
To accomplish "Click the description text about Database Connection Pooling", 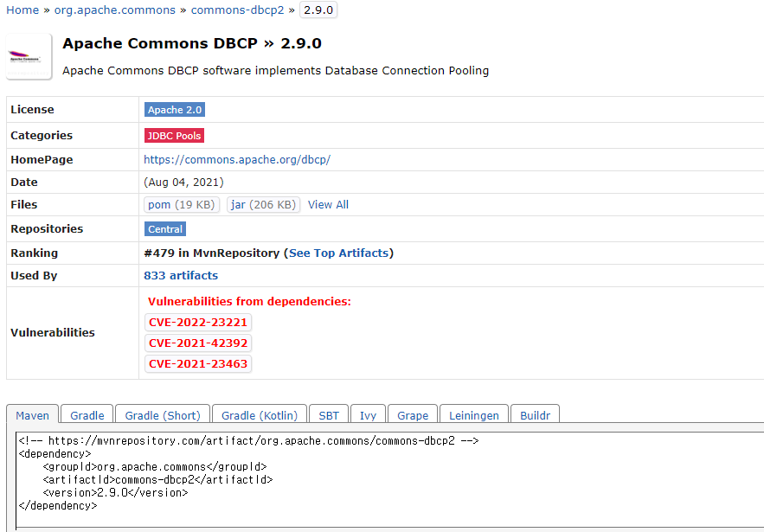I will [275, 71].
